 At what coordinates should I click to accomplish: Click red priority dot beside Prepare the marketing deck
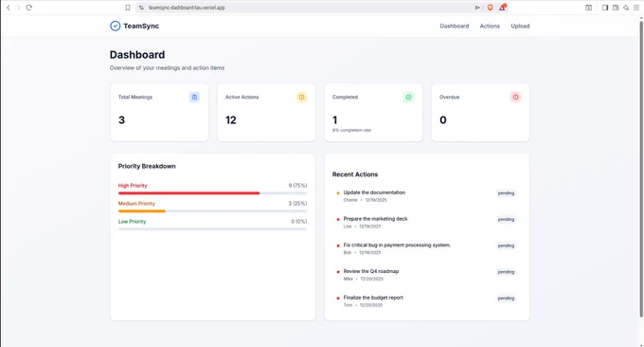pos(338,219)
